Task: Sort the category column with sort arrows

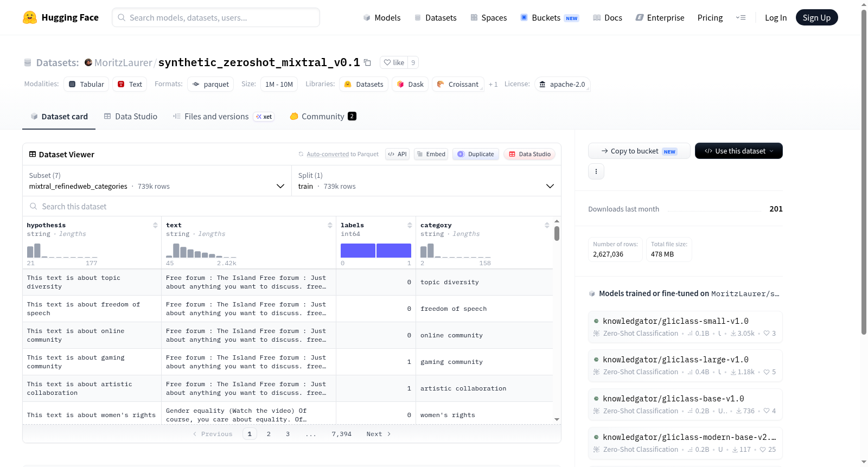Action: click(x=547, y=225)
